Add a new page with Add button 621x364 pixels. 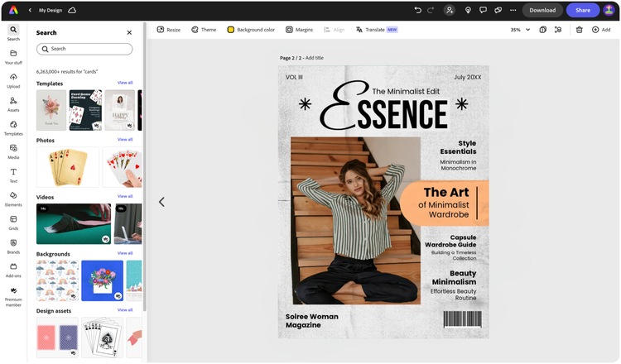click(x=601, y=30)
